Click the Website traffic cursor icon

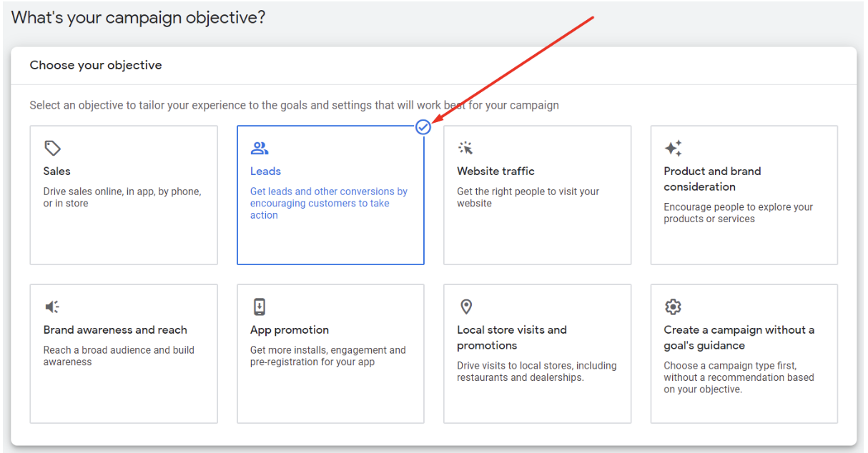click(x=465, y=148)
